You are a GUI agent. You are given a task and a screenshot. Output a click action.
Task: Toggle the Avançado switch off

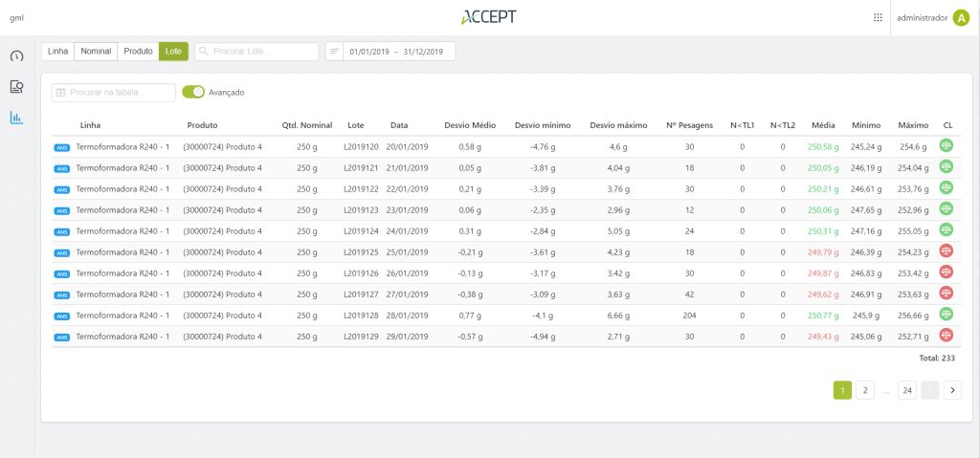coord(193,93)
